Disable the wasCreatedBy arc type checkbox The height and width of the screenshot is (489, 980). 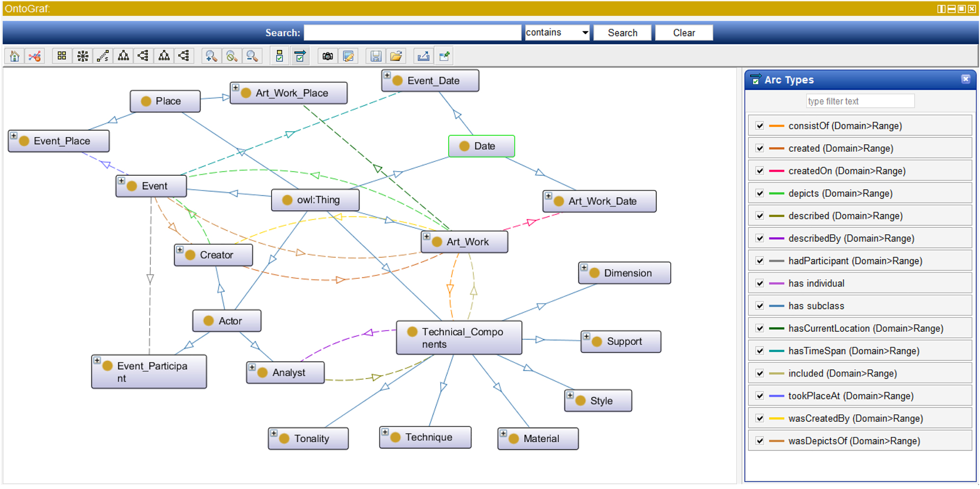pyautogui.click(x=760, y=418)
